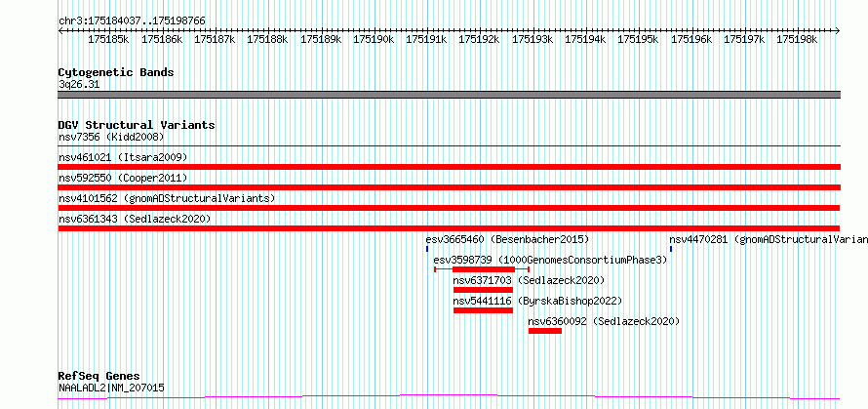Open the nsv5441116 (ByrskaBishop2022) variant label
This screenshot has width=868, height=409.
[537, 301]
